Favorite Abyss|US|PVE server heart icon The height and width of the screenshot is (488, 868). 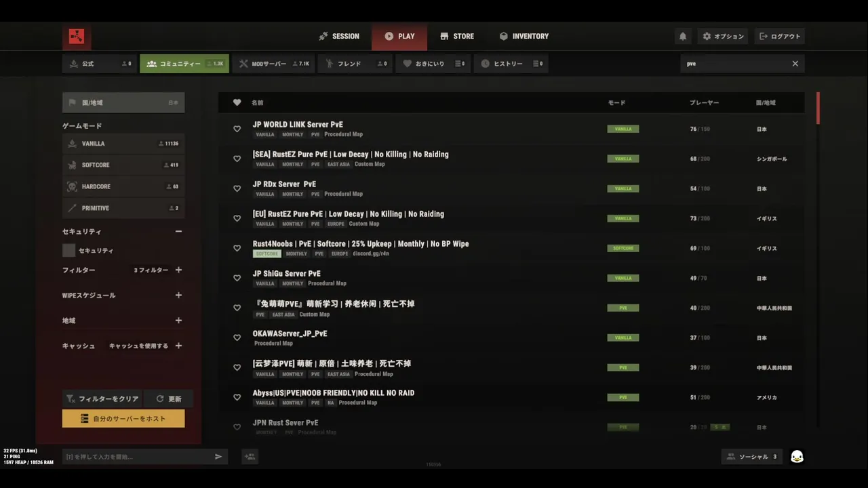(237, 397)
